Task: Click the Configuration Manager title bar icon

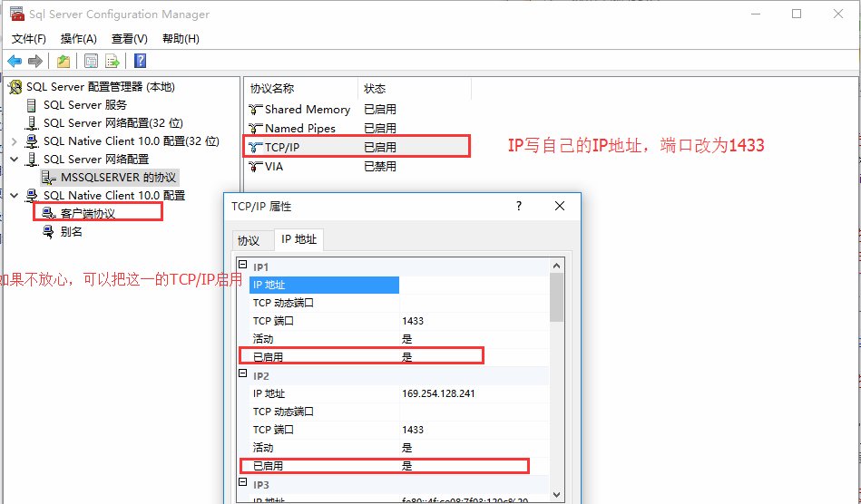Action: pyautogui.click(x=17, y=15)
